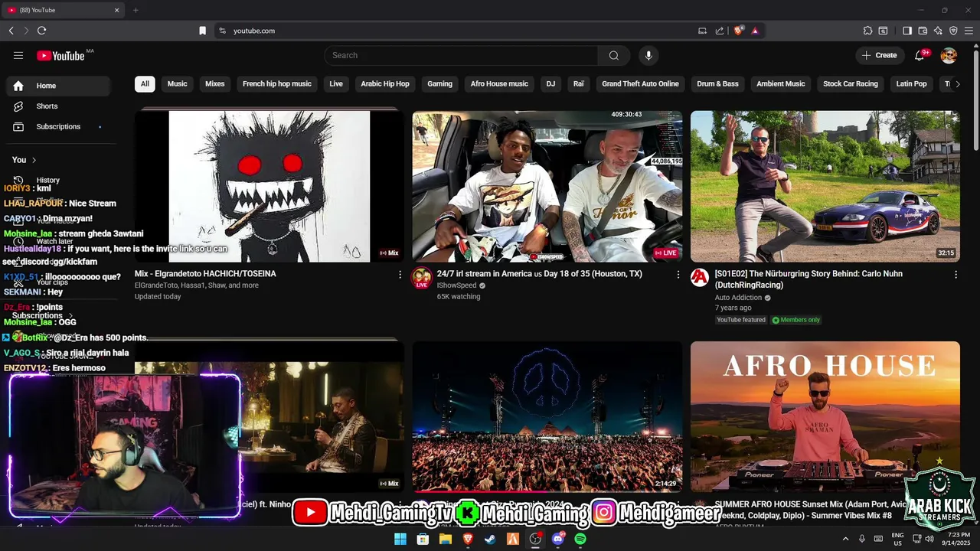Filter by Arabic Hip Hop

click(385, 83)
